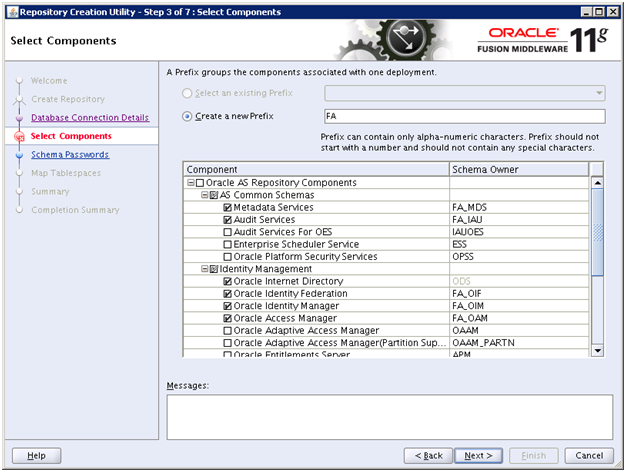Check Oracle Adaptive Access Manager(Partition Sup...
Viewport: 626px width, 472px height.
coord(228,343)
